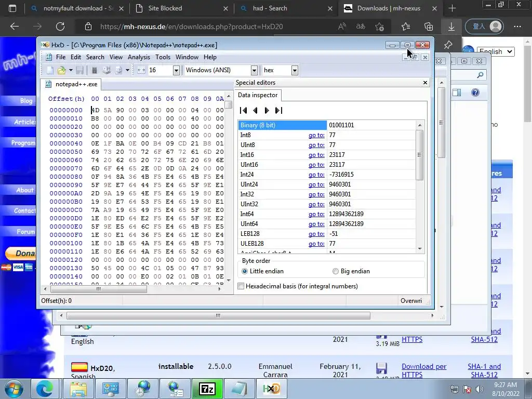Click the hex view horizontal scrollbar

[x=98, y=289]
